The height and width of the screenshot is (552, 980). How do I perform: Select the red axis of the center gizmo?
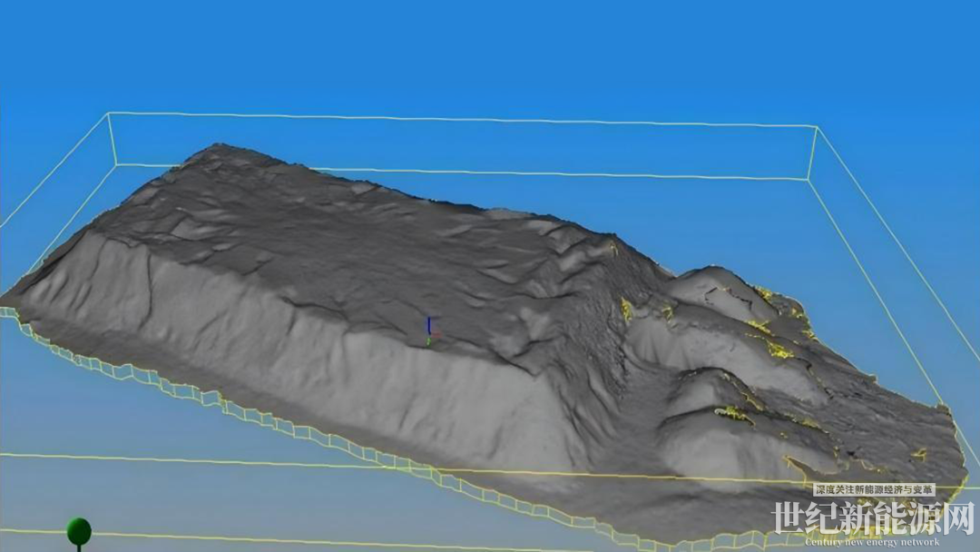coord(436,335)
